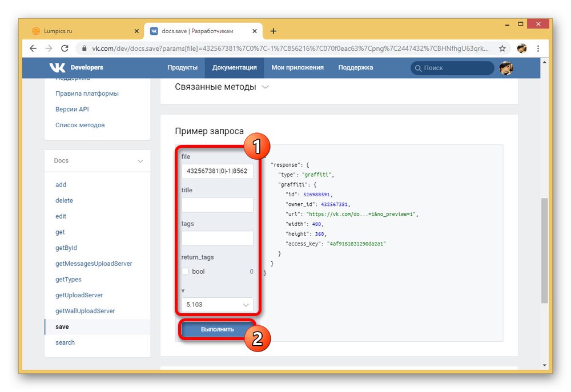Open the Документация menu
The width and height of the screenshot is (571, 392).
[x=235, y=68]
